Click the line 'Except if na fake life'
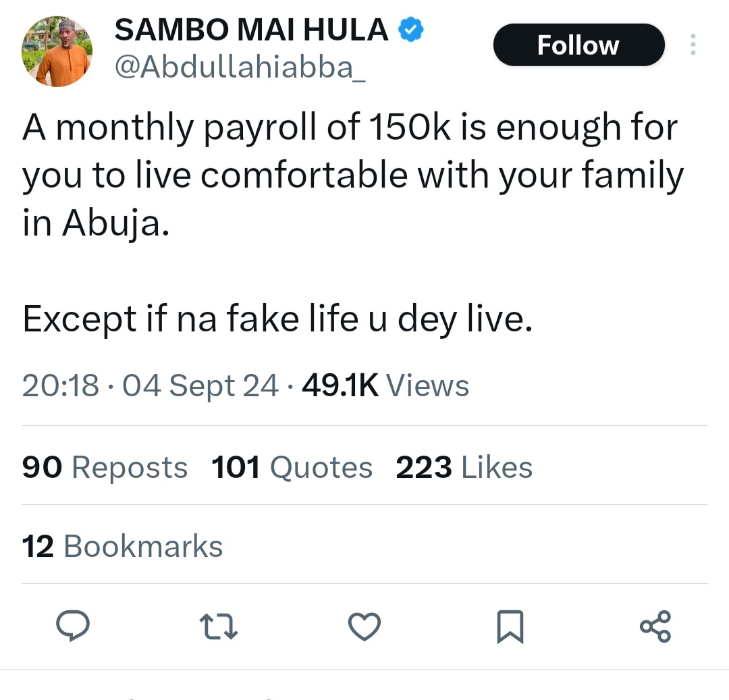Viewport: 729px width, 700px height. point(278,319)
